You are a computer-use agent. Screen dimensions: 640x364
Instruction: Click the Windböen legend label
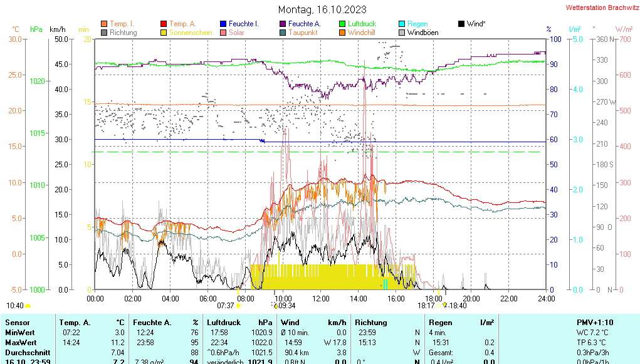click(x=422, y=33)
